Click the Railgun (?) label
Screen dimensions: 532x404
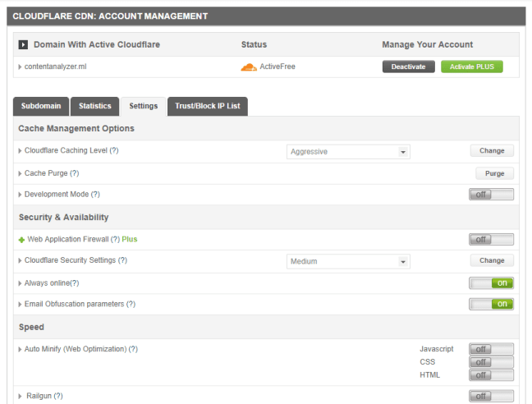[45, 396]
